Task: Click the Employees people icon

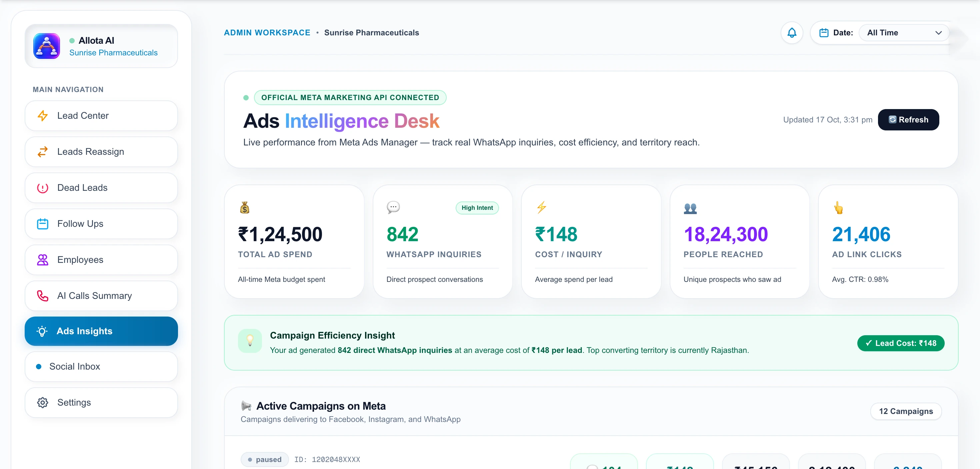Action: pos(43,260)
